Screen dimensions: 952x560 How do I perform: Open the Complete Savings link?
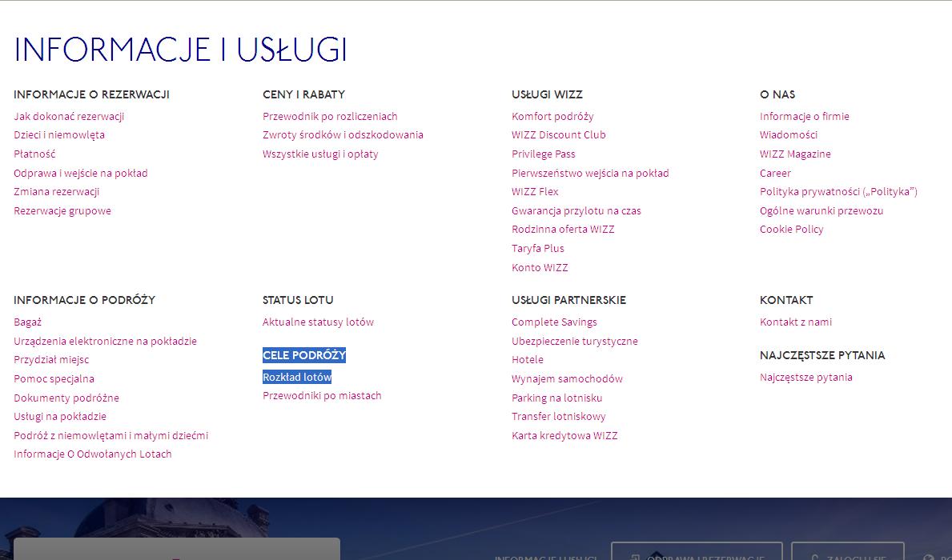pos(554,322)
